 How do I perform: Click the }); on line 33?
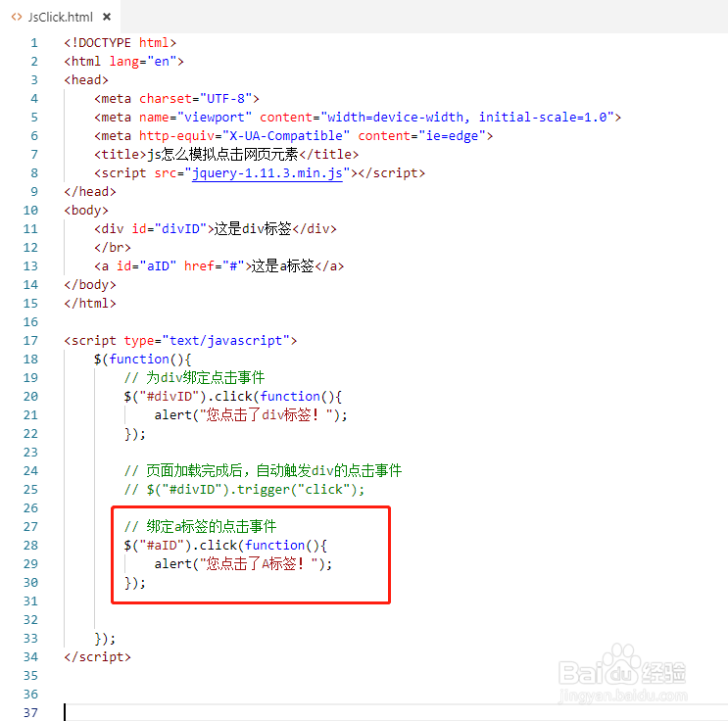[x=105, y=639]
